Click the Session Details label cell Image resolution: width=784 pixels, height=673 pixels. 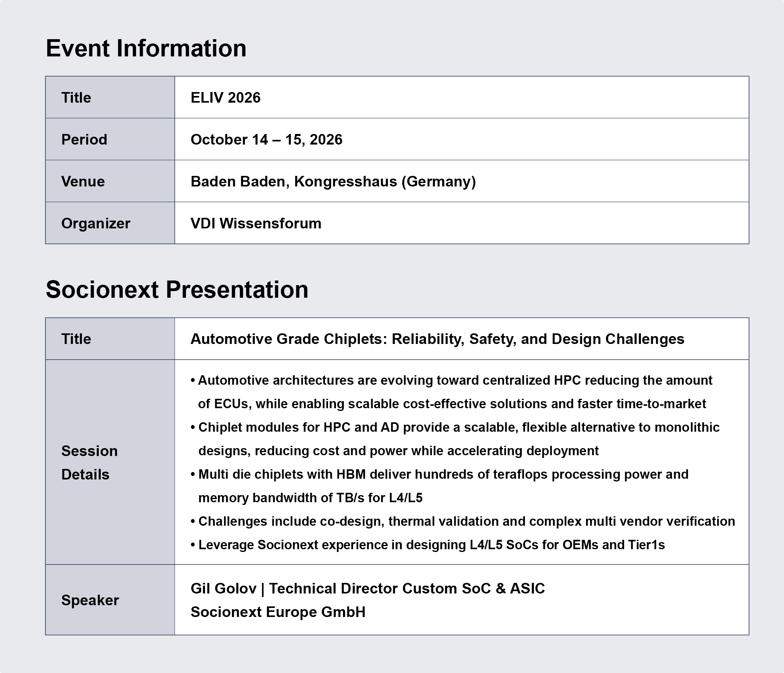point(110,462)
